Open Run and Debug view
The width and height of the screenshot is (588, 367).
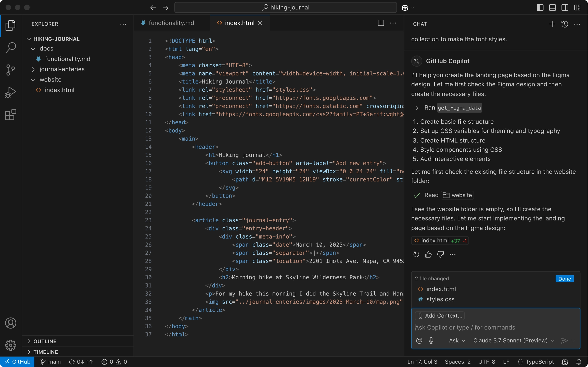click(10, 92)
